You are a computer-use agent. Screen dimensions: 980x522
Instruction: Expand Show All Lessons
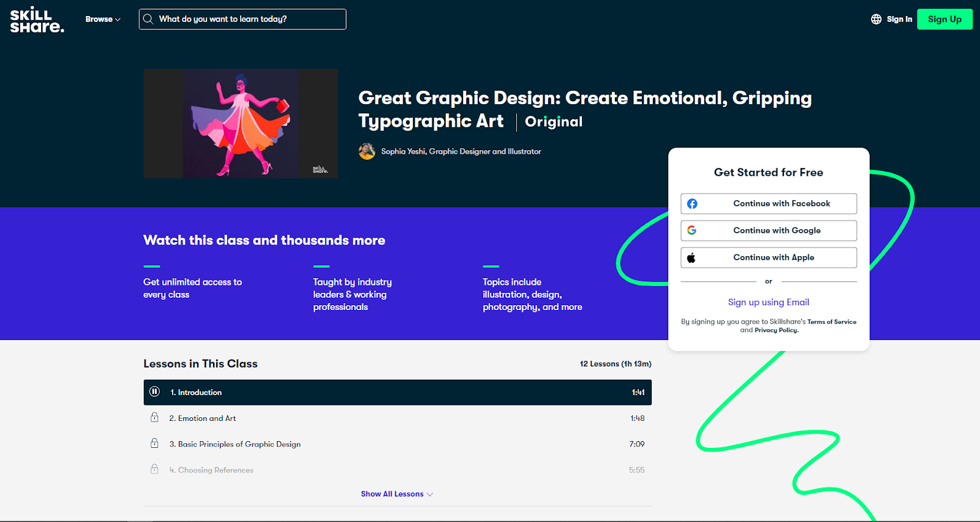(x=397, y=494)
